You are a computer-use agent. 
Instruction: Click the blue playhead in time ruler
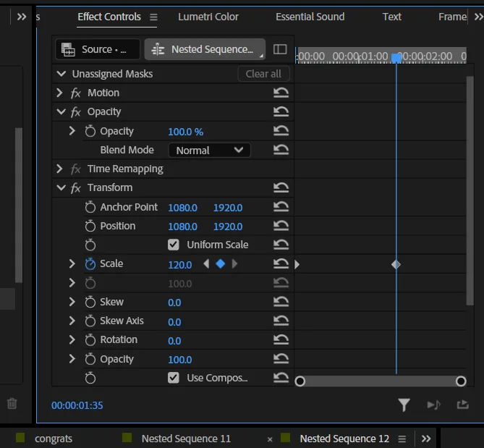(396, 58)
